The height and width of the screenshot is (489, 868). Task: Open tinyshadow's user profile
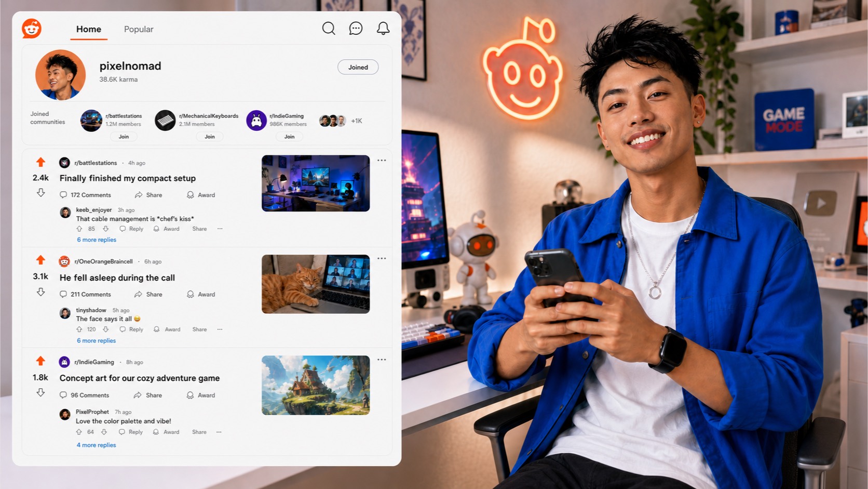[x=91, y=310]
